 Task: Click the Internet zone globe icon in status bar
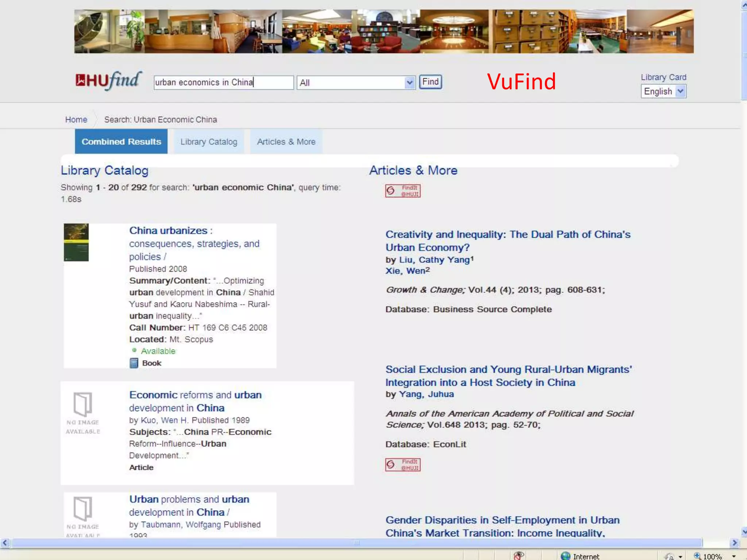click(x=565, y=556)
